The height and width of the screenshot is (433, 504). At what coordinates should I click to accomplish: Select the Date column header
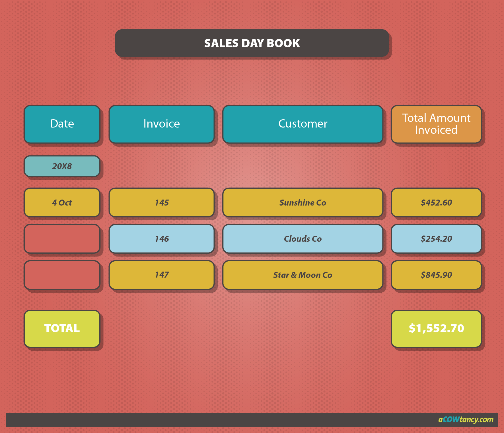pos(62,124)
